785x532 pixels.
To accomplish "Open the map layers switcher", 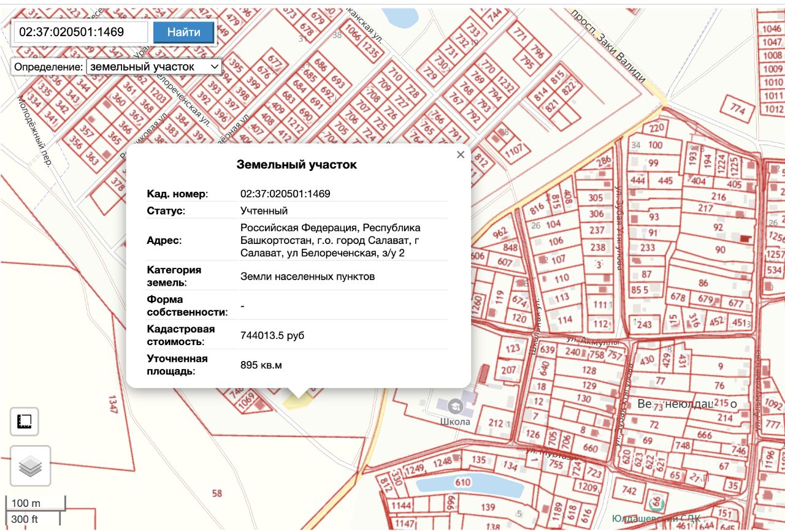I will pyautogui.click(x=31, y=466).
